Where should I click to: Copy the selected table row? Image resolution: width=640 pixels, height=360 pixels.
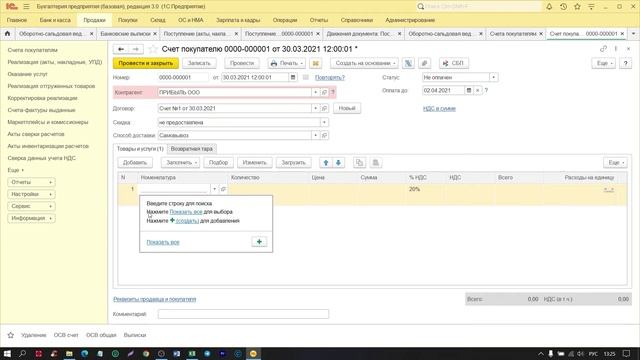pyautogui.click(x=359, y=162)
